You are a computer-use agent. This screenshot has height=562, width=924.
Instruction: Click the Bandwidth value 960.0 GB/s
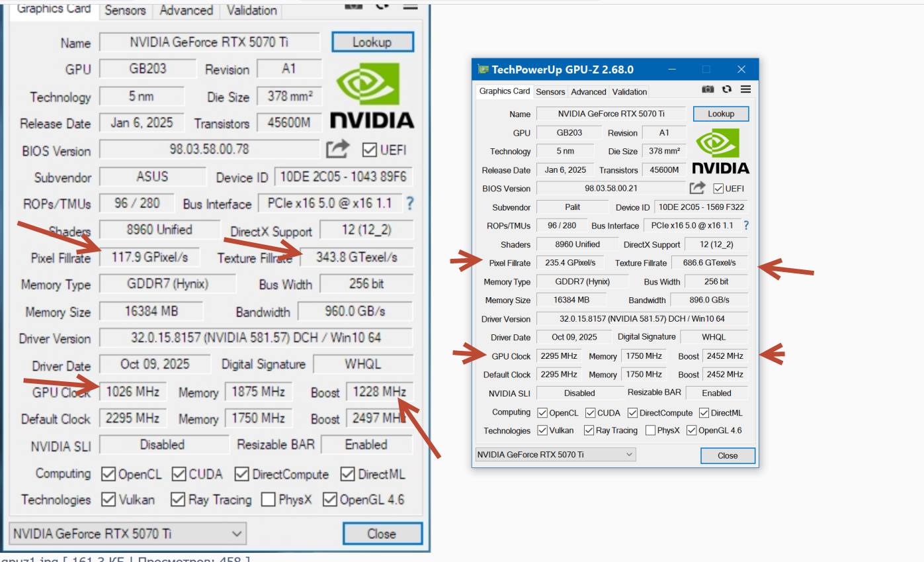pos(355,311)
